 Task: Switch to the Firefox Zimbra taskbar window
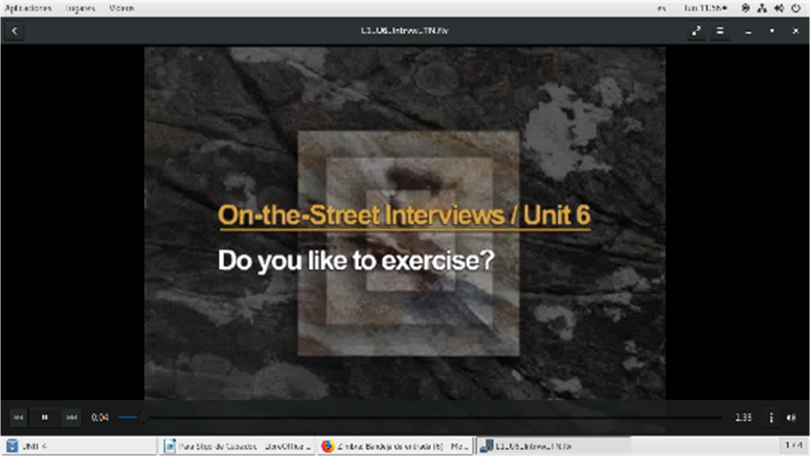[x=395, y=445]
